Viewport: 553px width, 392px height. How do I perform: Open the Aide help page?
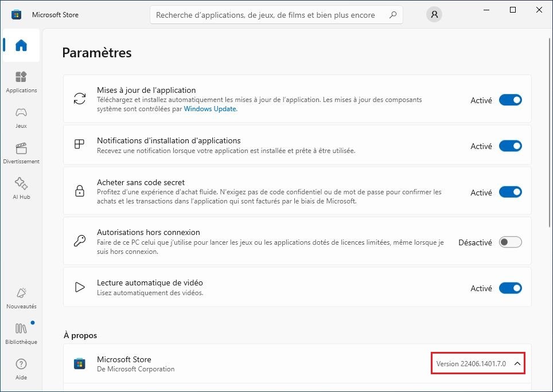click(x=21, y=369)
